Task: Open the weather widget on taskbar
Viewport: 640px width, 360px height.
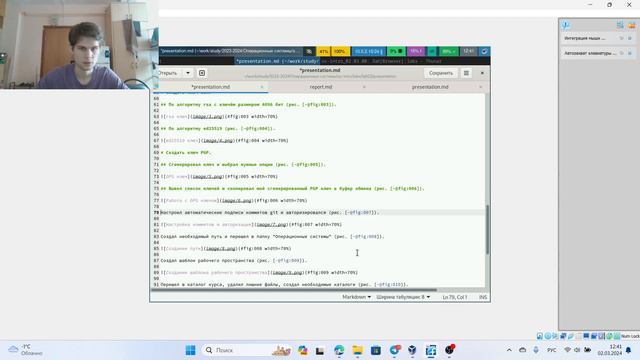Action: coord(25,350)
